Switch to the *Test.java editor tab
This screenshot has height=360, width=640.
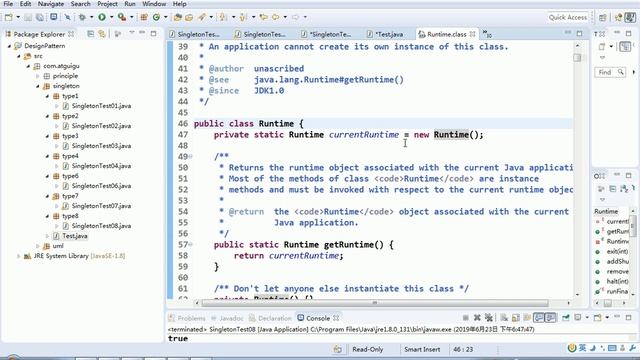385,34
